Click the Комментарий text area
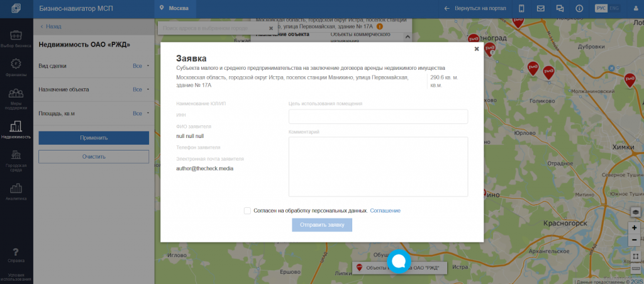The image size is (644, 284). [378, 167]
